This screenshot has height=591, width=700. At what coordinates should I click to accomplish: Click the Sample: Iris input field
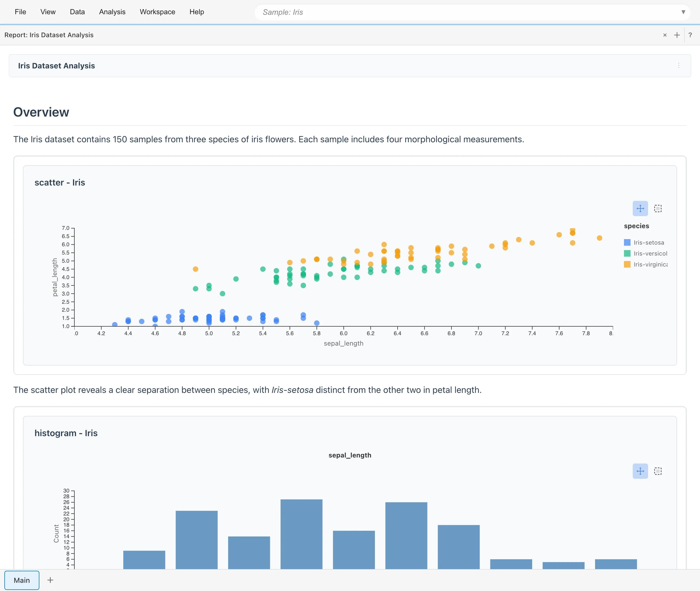(435, 12)
